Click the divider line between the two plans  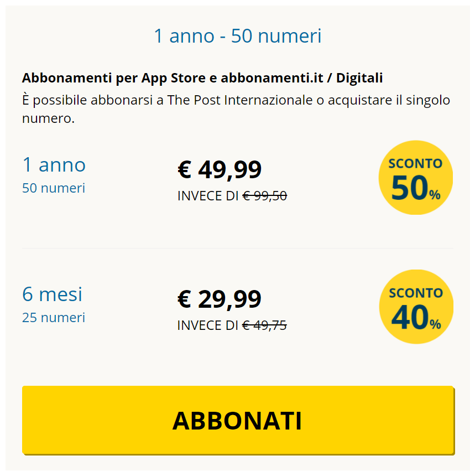click(x=237, y=249)
